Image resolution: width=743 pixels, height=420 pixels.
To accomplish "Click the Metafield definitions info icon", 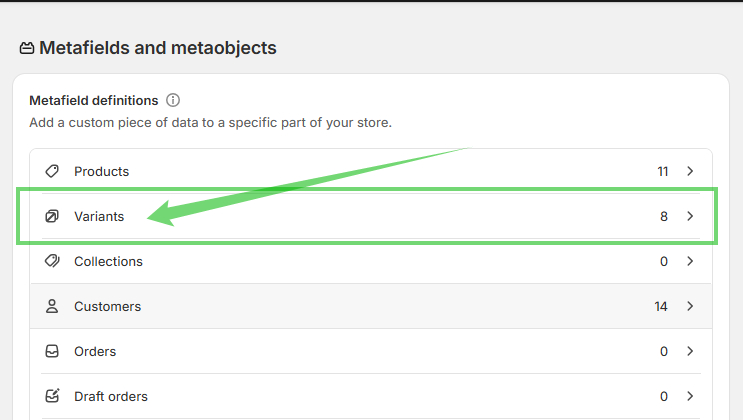I will [173, 100].
